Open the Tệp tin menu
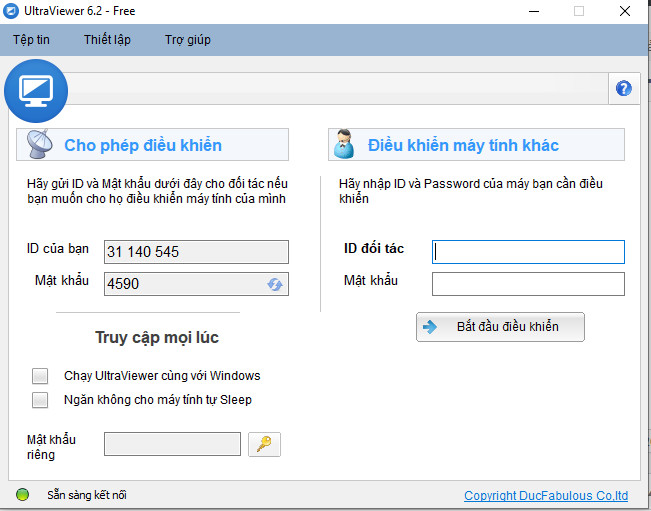Screen dimensions: 651x511 tap(31, 40)
